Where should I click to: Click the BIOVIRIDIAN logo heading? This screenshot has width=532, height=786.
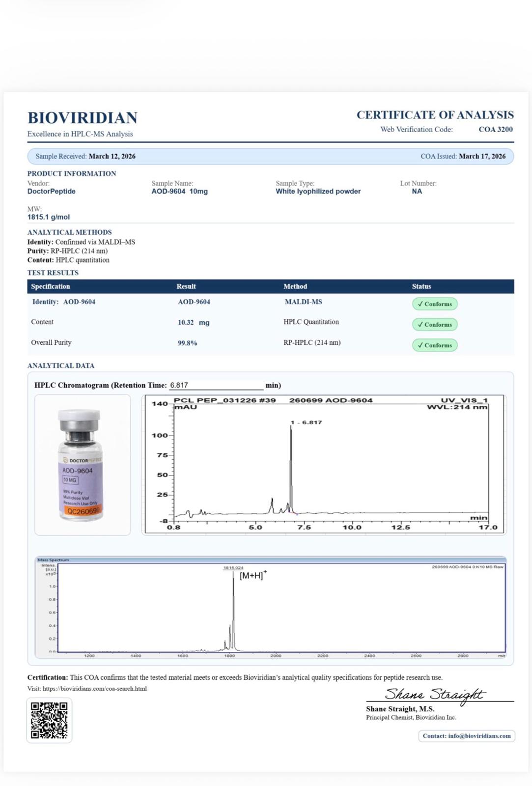(83, 118)
